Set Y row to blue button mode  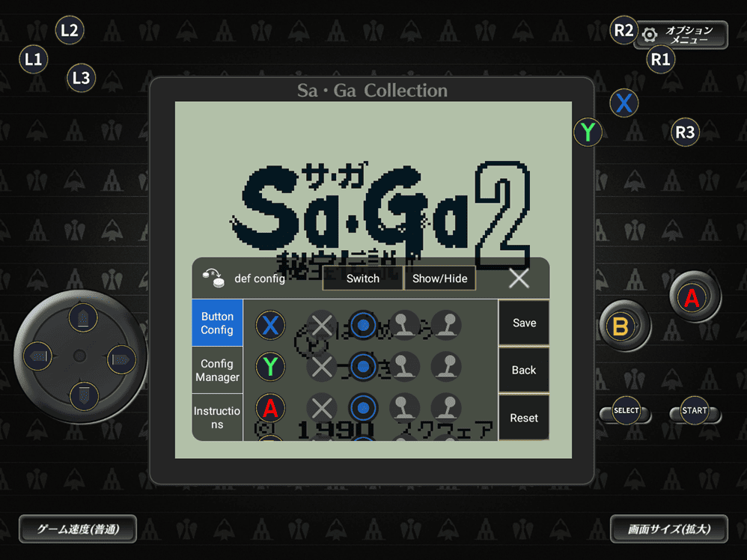pos(363,367)
